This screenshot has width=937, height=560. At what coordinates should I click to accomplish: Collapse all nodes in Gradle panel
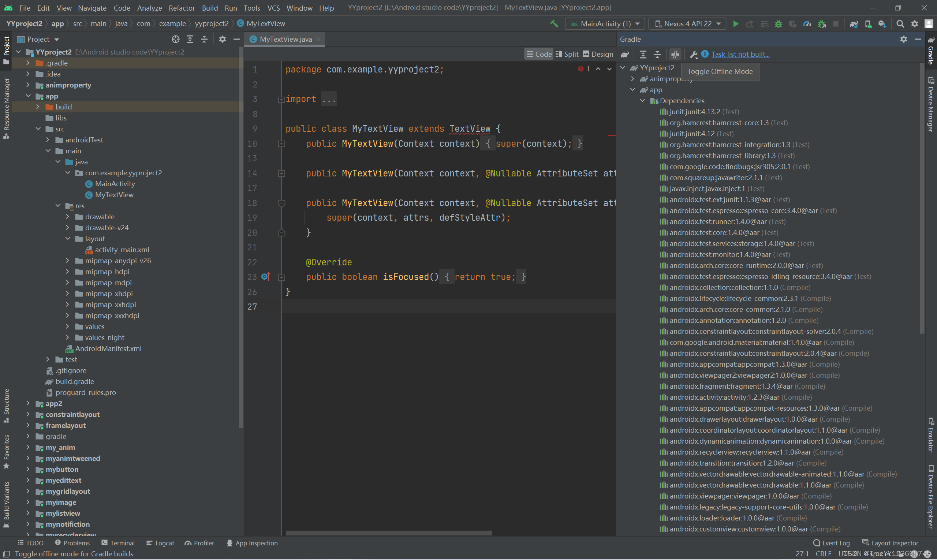click(x=657, y=54)
